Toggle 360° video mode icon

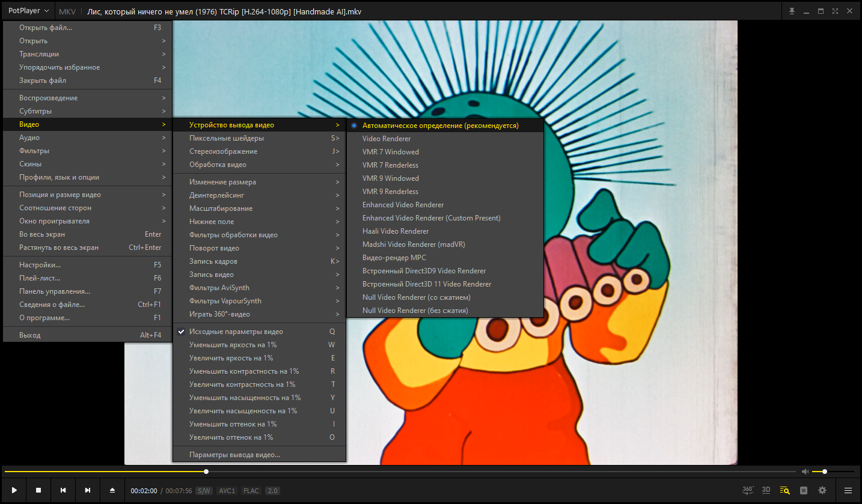pos(748,490)
